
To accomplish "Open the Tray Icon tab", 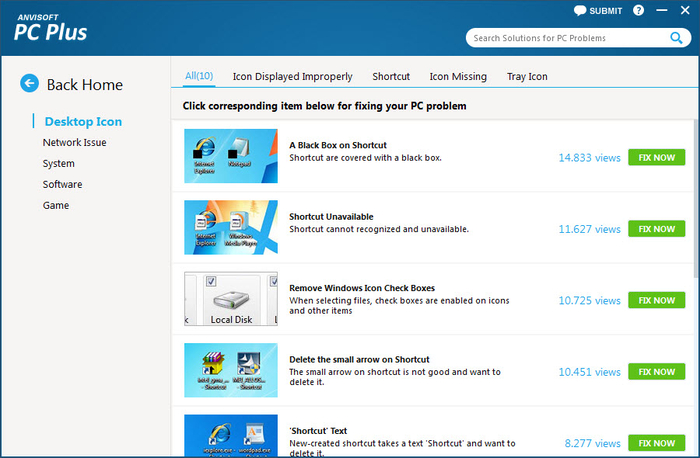I will coord(527,76).
